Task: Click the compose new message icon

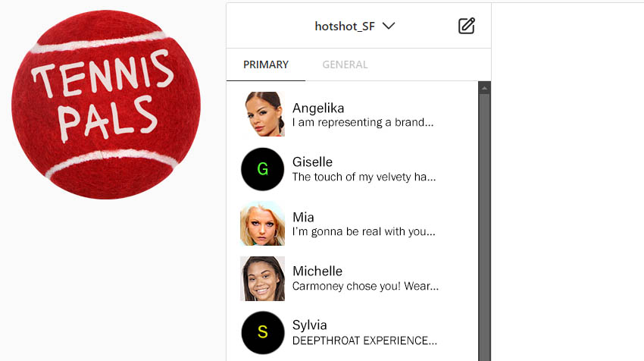Action: [466, 26]
